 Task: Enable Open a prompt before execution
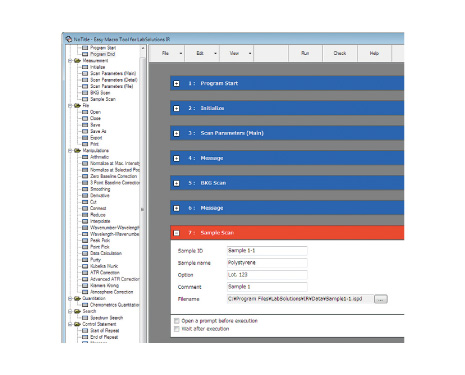177,321
